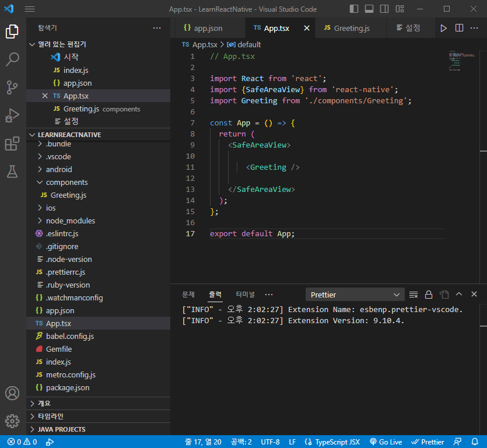Viewport: 487px width, 448px height.
Task: Open the Source Control view
Action: pyautogui.click(x=12, y=87)
